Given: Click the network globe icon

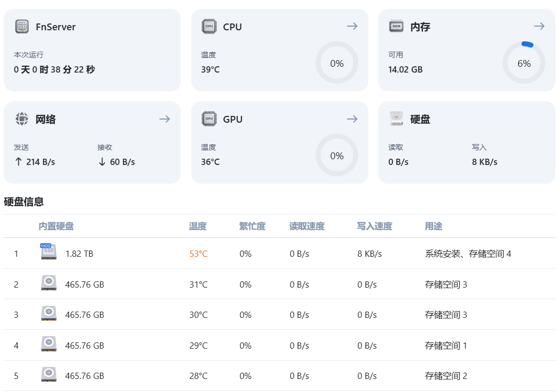Looking at the screenshot, I should 22,119.
